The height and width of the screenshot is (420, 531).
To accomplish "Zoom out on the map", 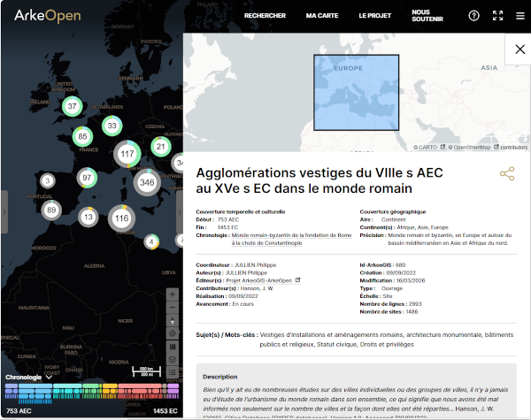I will tap(172, 307).
